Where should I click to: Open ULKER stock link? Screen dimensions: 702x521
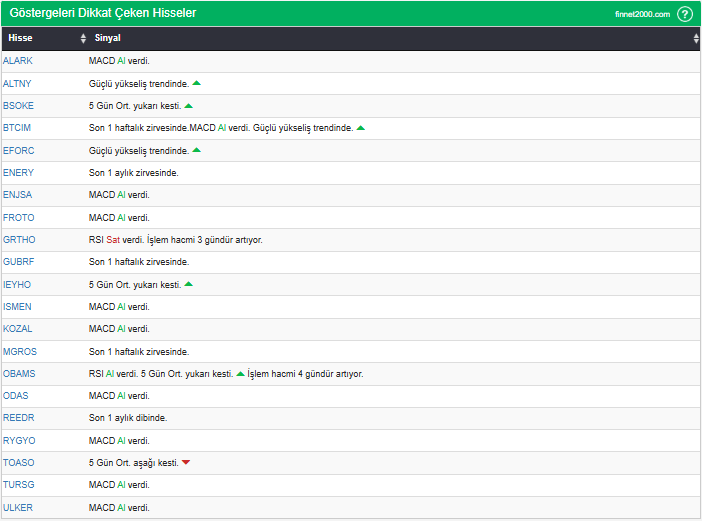click(17, 508)
